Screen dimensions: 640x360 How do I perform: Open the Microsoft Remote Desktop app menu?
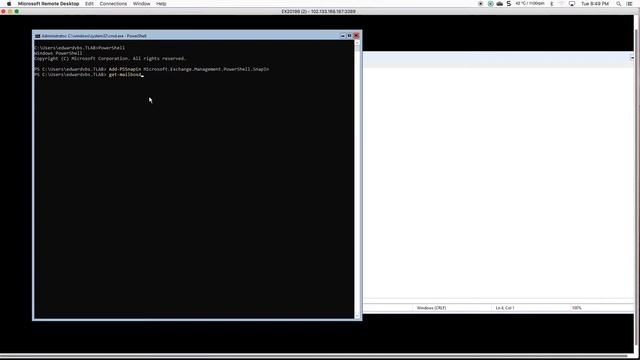click(x=48, y=4)
